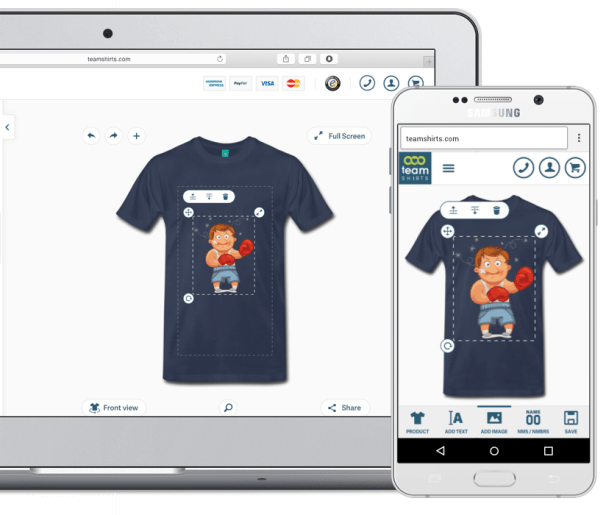Image resolution: width=606 pixels, height=515 pixels.
Task: Click the Save tab on phone
Action: pyautogui.click(x=571, y=422)
